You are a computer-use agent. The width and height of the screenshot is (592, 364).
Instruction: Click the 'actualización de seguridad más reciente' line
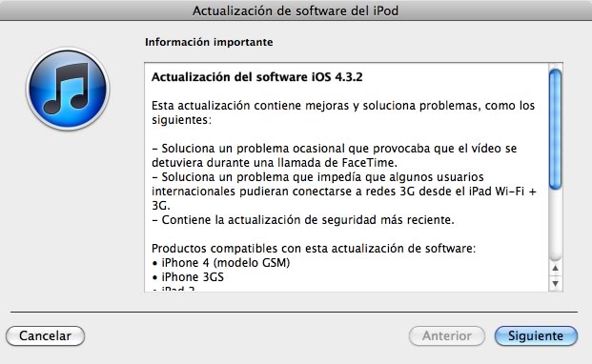point(303,219)
